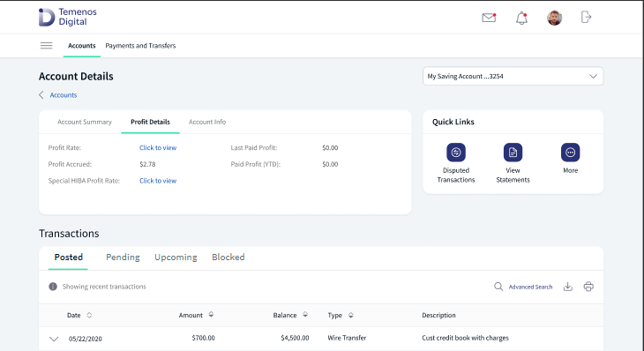Switch to Account Summary tab
The width and height of the screenshot is (644, 351).
point(85,122)
